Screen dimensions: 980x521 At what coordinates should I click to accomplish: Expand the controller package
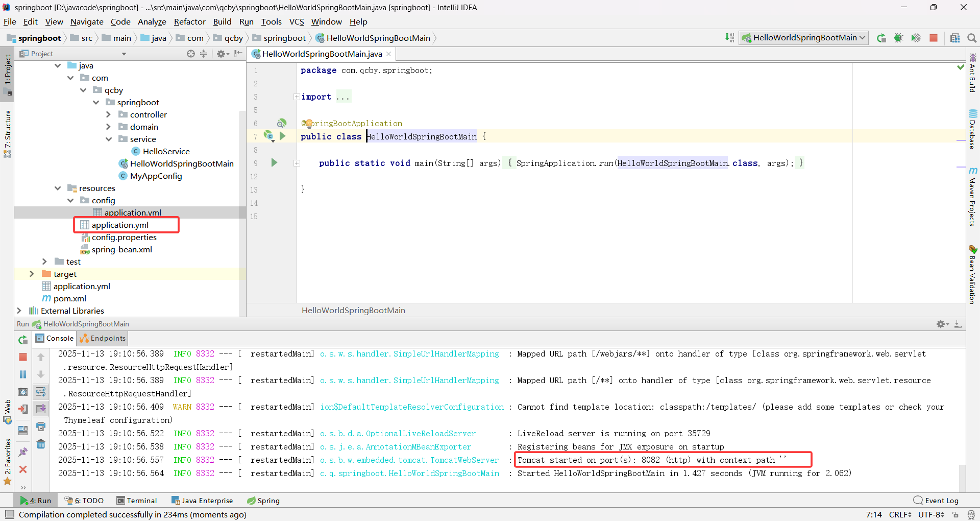click(108, 114)
